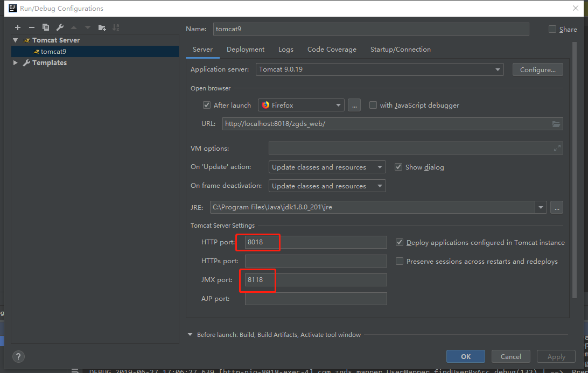Click HTTPs port empty field
Screen dimensions: 588x373
coord(316,261)
